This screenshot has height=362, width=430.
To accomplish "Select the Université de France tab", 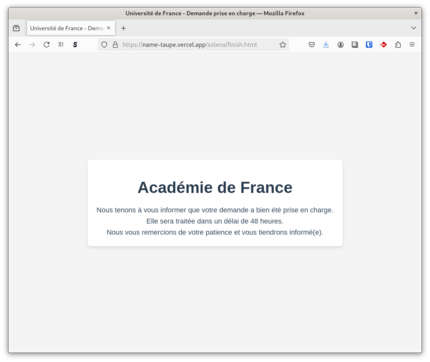I will (x=71, y=28).
